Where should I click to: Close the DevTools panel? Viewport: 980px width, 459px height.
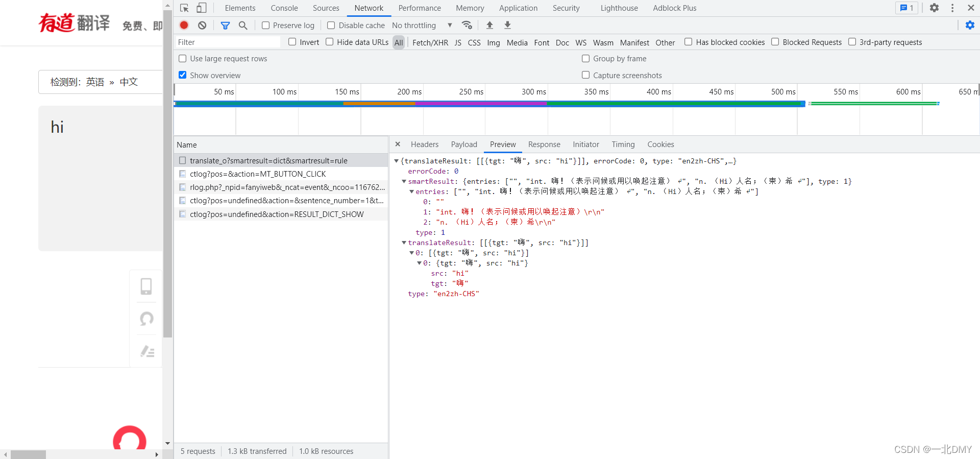(971, 8)
